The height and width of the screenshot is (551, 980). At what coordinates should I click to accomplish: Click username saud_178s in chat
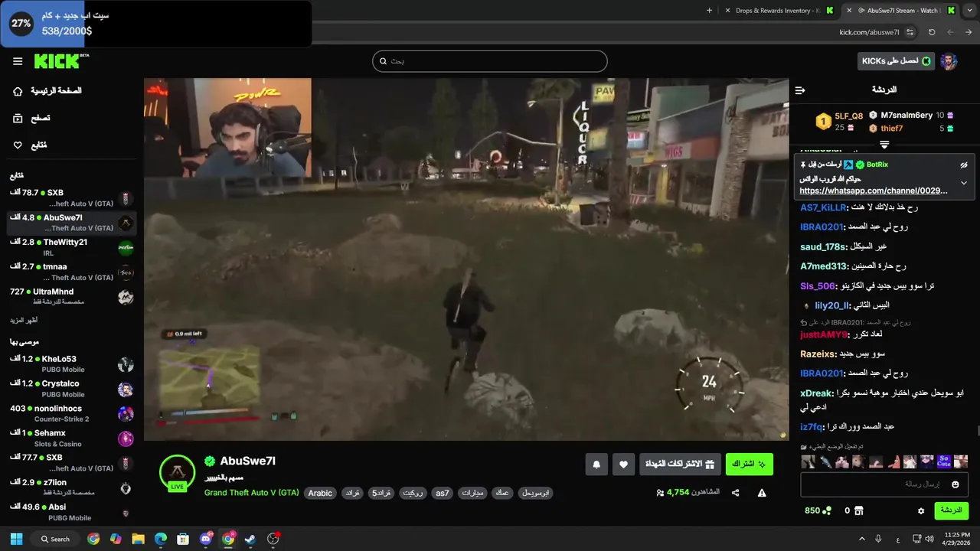pyautogui.click(x=823, y=246)
